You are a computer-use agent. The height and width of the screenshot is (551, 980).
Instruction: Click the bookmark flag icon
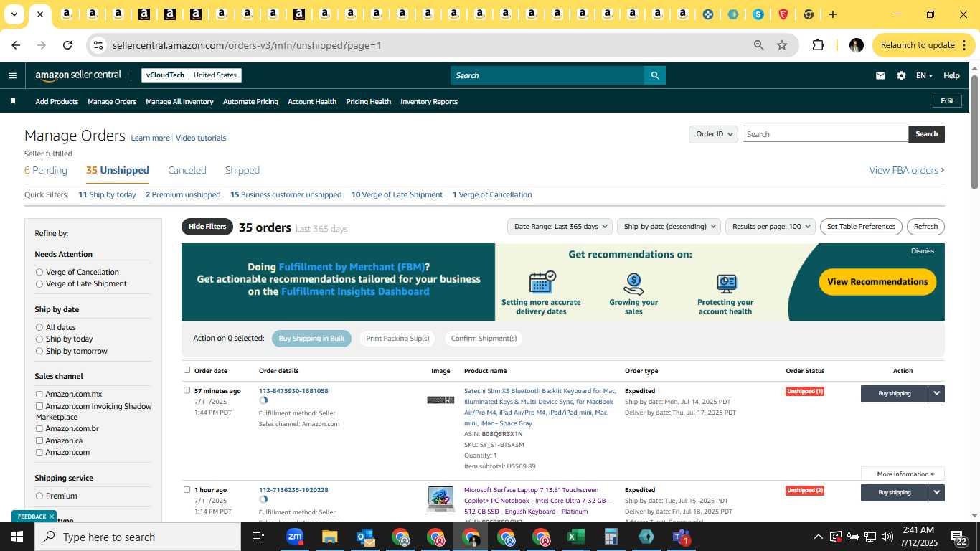click(x=13, y=101)
